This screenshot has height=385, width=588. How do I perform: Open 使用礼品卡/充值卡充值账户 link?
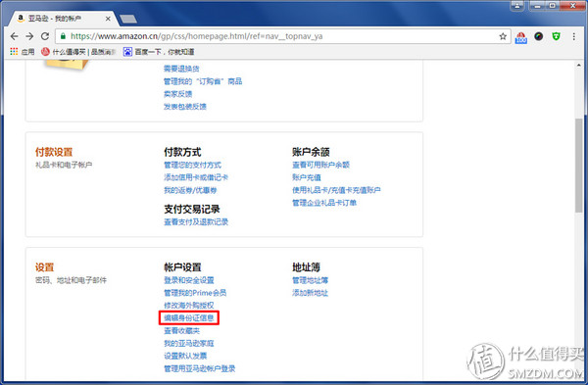coord(336,190)
